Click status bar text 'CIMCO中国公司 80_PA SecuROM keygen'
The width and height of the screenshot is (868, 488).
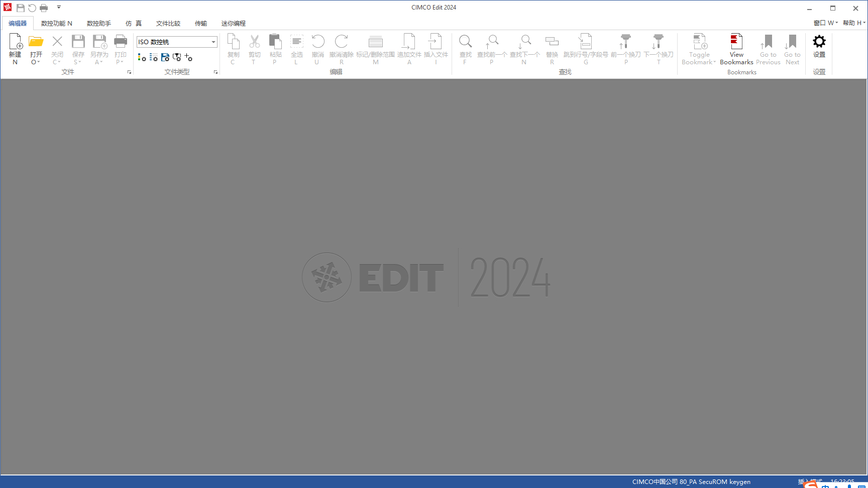coord(691,482)
